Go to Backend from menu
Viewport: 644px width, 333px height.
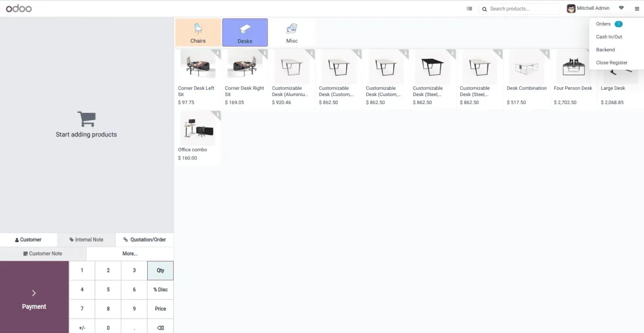605,49
